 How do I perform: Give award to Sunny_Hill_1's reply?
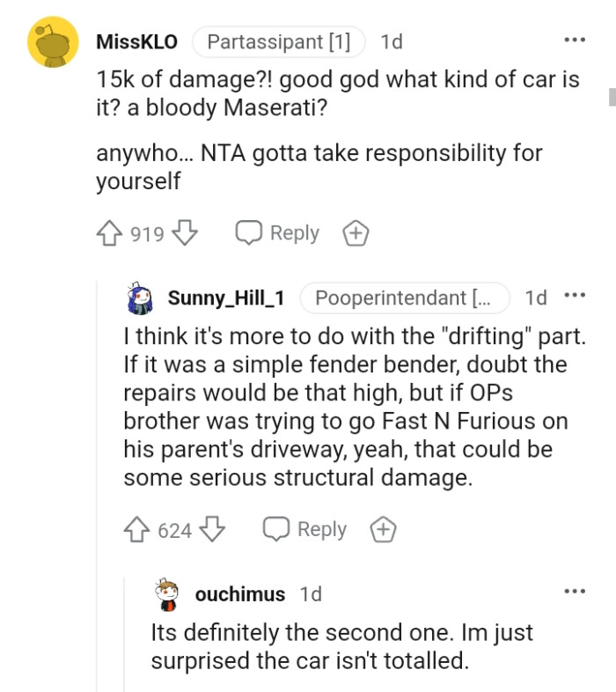383,529
